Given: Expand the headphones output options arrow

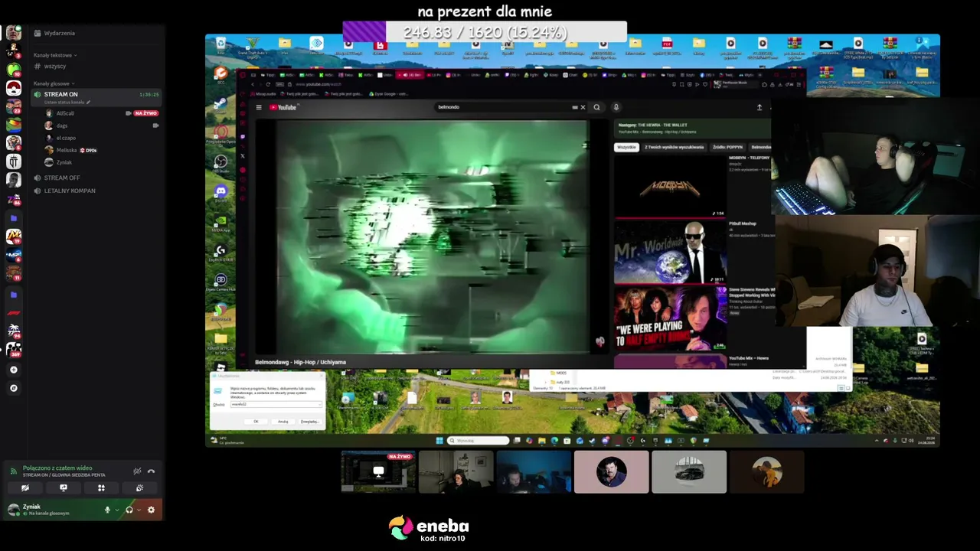Looking at the screenshot, I should click(x=139, y=510).
